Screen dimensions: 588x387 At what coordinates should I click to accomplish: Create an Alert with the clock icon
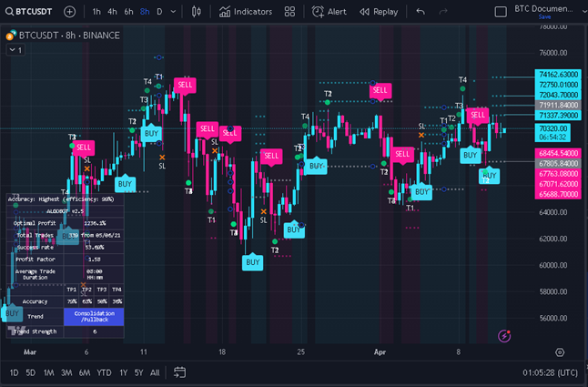(x=329, y=12)
